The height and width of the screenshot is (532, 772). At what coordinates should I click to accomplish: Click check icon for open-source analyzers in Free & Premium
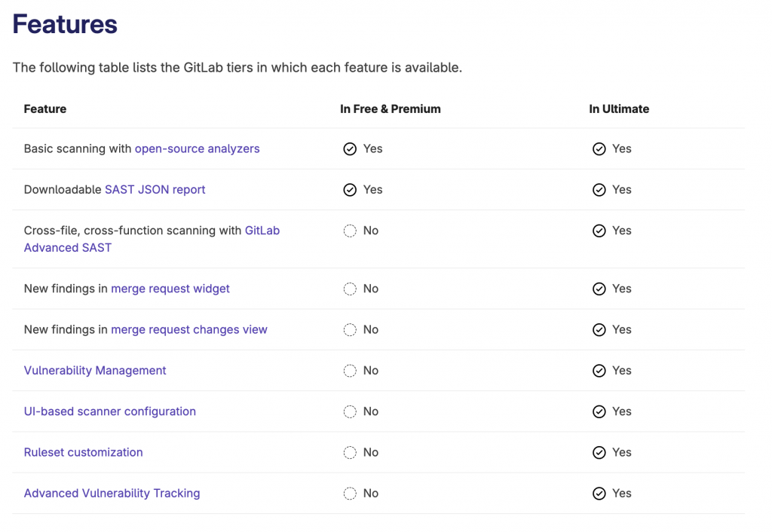coord(350,149)
